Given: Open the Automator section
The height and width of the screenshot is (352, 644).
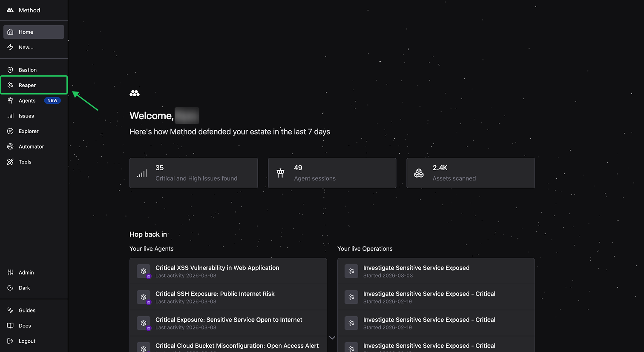Looking at the screenshot, I should tap(31, 146).
